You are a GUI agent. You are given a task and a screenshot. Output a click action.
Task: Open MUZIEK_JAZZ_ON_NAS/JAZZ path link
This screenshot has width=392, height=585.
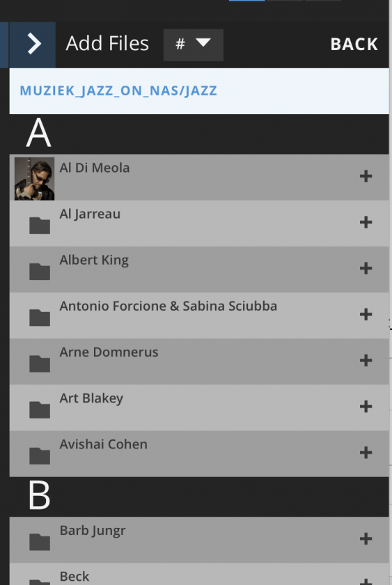coord(118,91)
